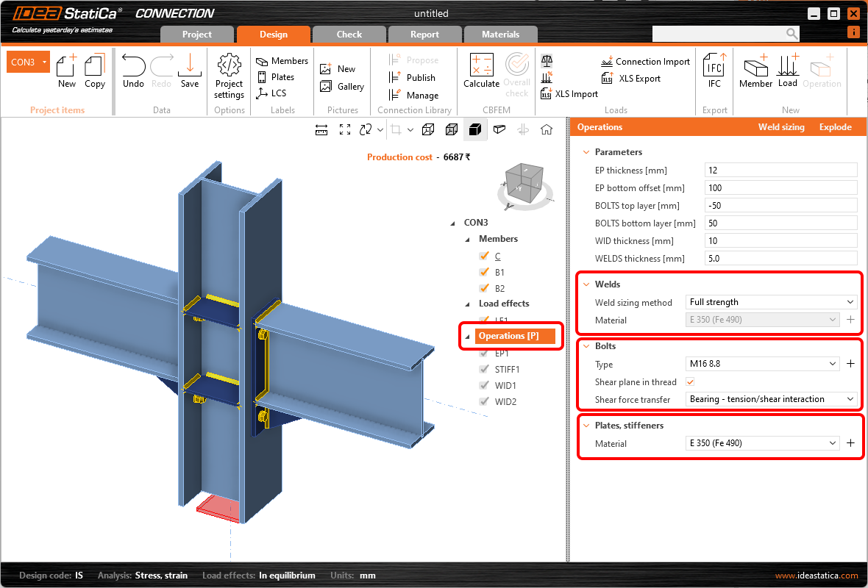Image resolution: width=868 pixels, height=588 pixels.
Task: Click the IFC export icon
Action: pyautogui.click(x=714, y=71)
